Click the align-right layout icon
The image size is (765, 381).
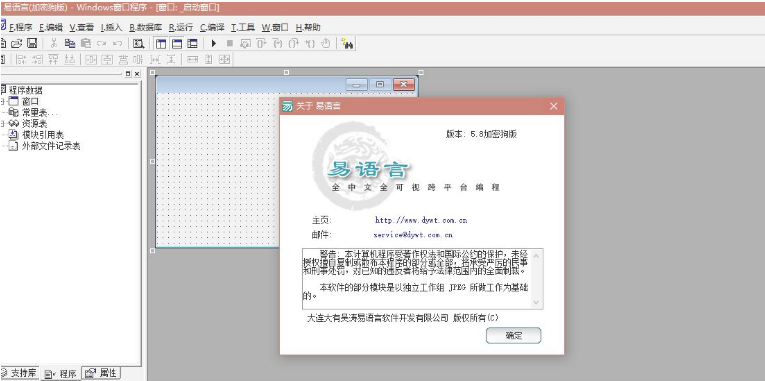[38, 60]
